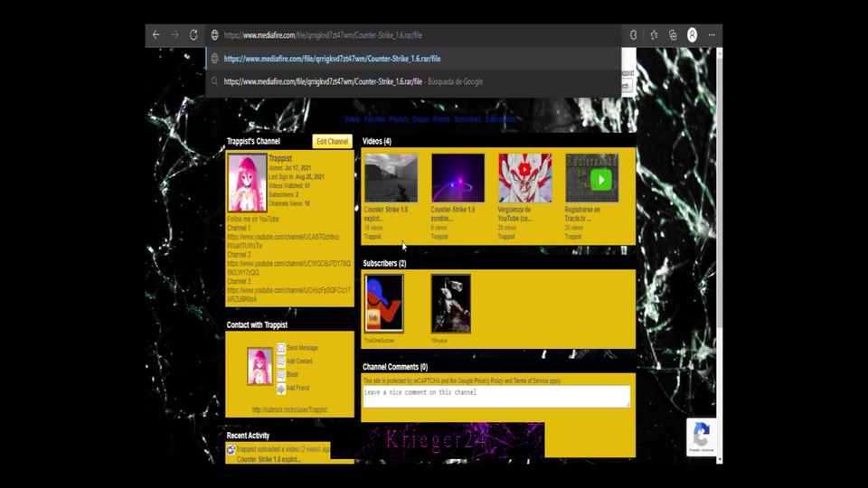Open the Collections icon in toolbar
The image size is (868, 488).
(673, 35)
